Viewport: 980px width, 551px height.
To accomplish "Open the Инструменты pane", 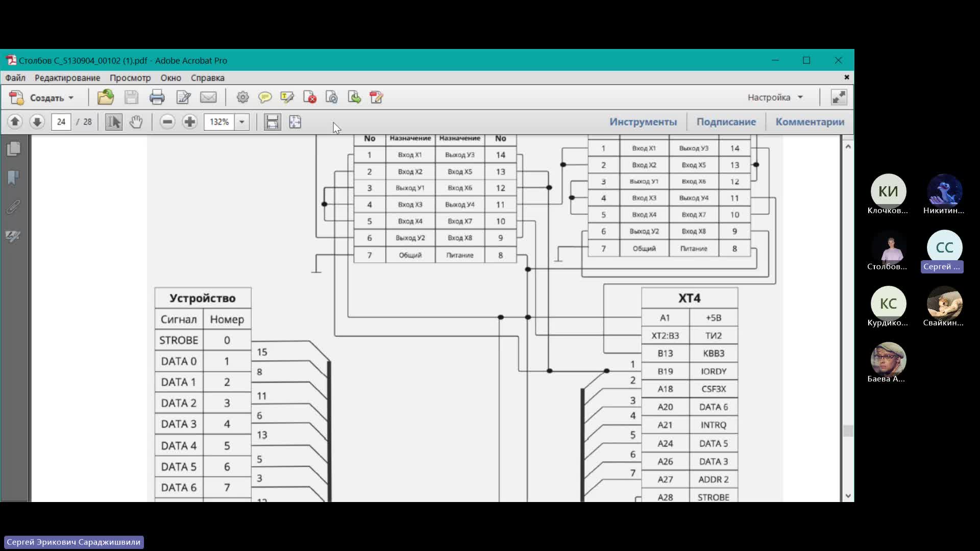I will [643, 122].
